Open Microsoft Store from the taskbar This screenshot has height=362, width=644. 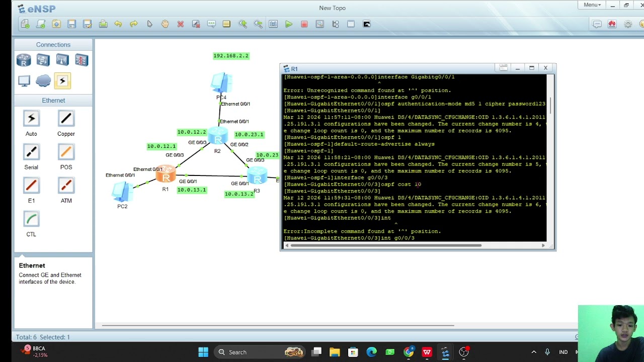coord(353,352)
